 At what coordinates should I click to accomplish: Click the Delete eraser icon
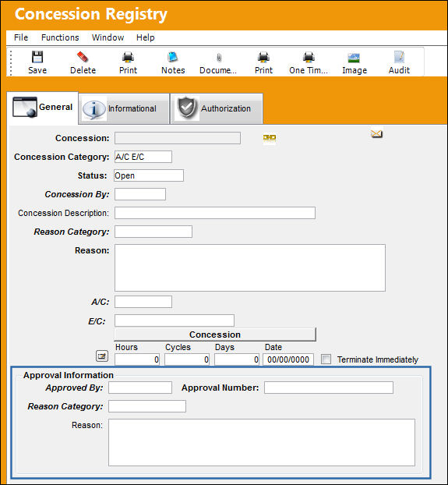[x=83, y=57]
